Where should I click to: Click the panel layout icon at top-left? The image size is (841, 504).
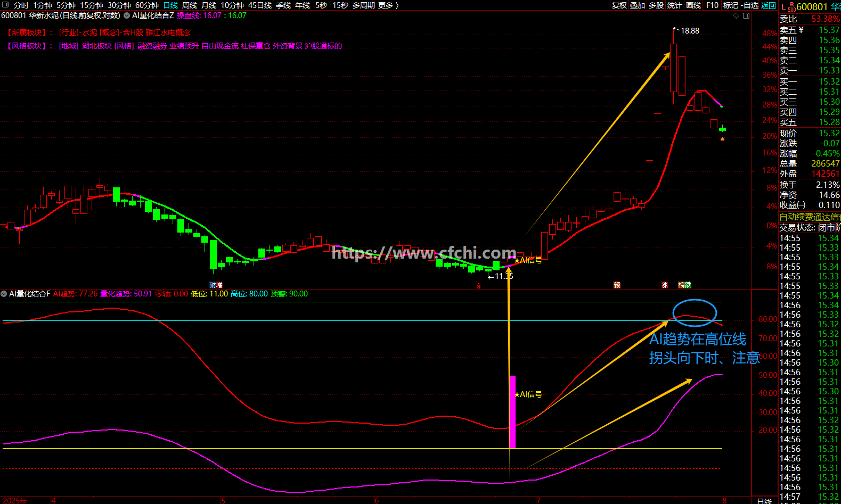6,5
